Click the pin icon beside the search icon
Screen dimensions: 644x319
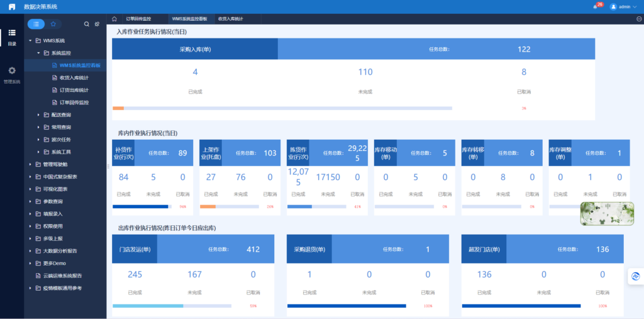[x=97, y=24]
